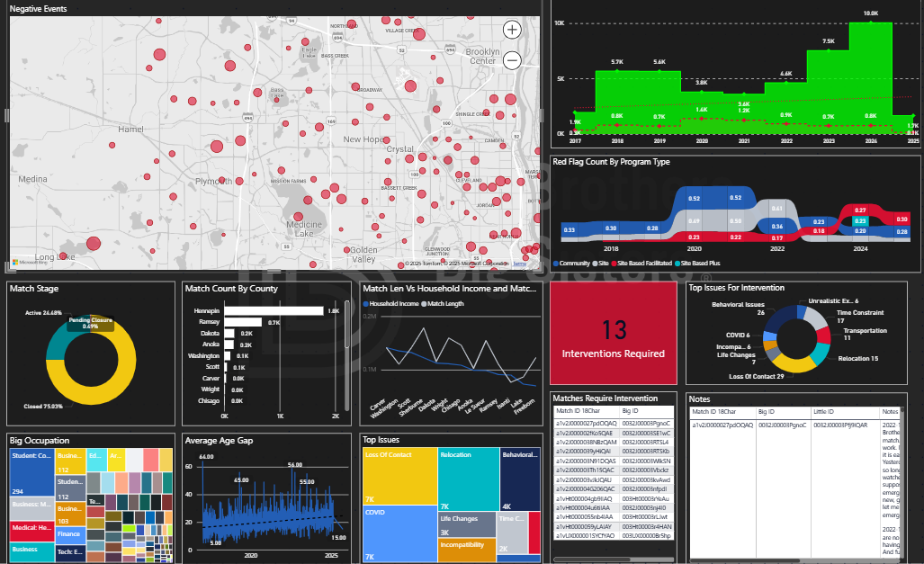Click Little ID cell 0032J00003Pfj9IQAR in Notes

click(840, 425)
